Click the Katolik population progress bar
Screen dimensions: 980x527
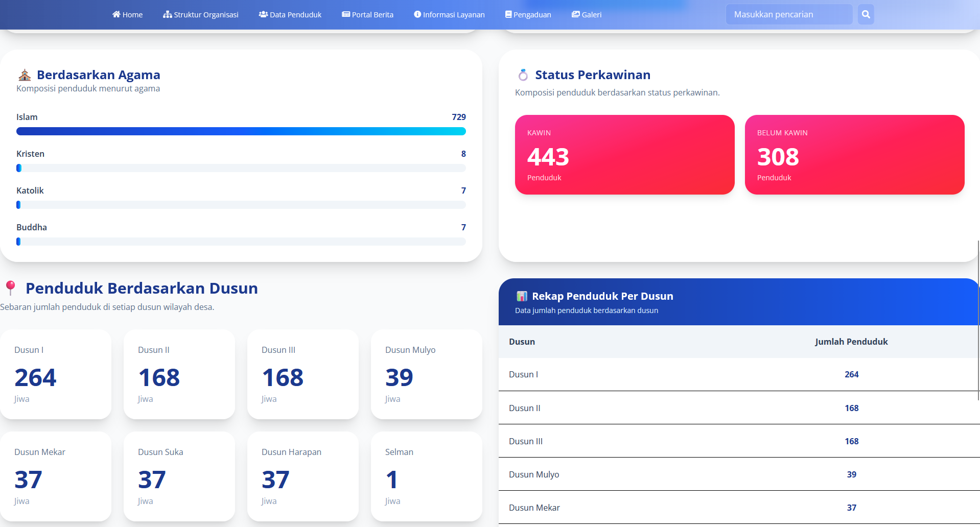coord(241,205)
